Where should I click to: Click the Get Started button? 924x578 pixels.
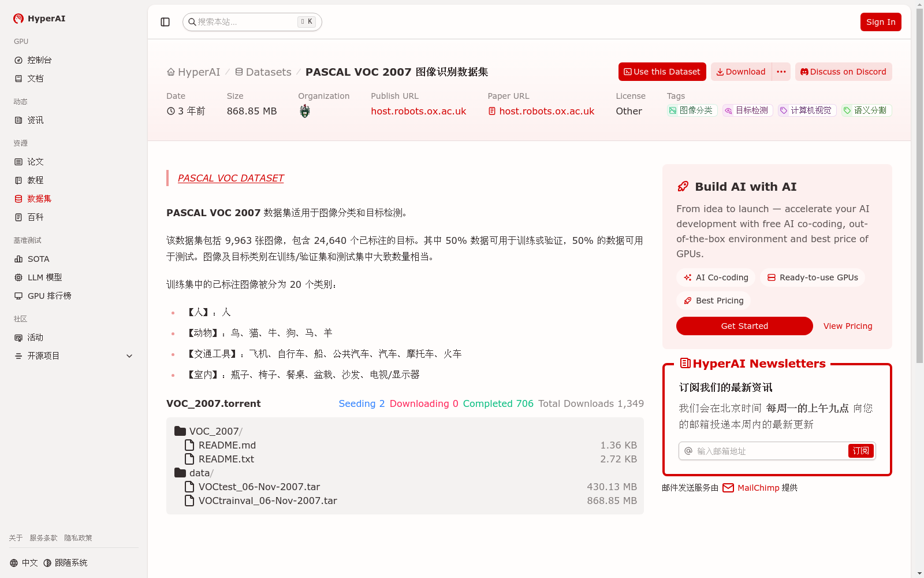[744, 326]
